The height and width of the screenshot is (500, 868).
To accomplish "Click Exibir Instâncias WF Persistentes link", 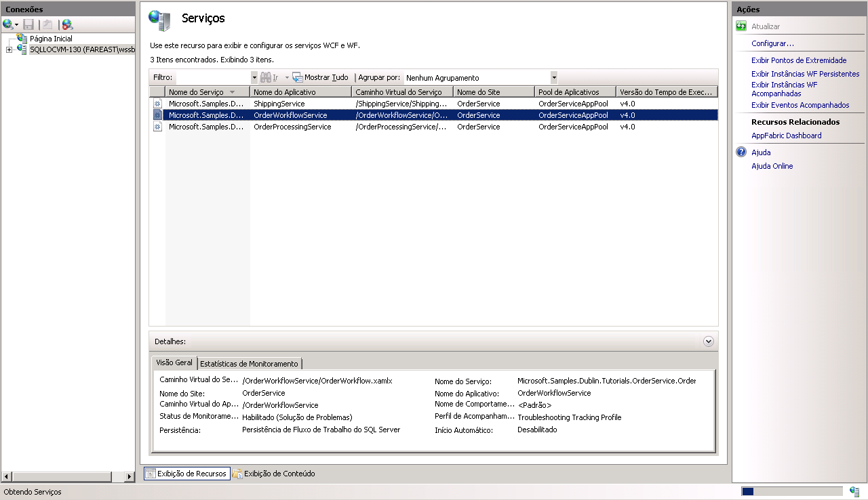I will [x=805, y=74].
